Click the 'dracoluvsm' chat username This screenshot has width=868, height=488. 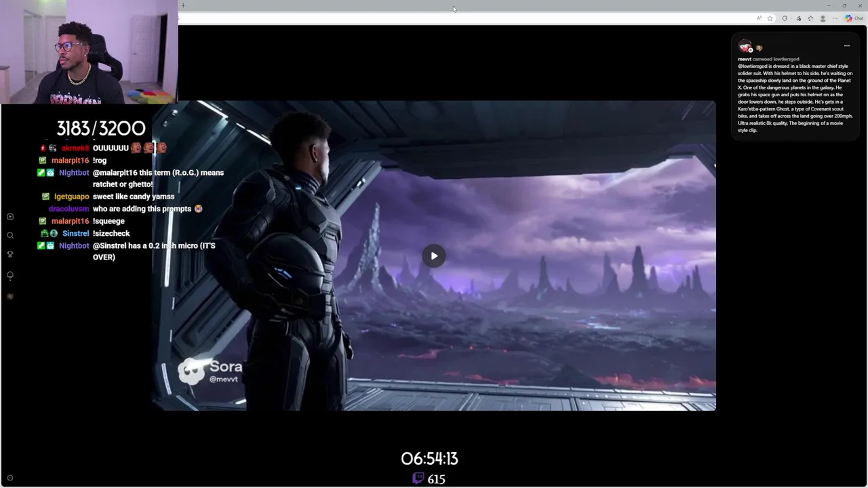(x=69, y=209)
